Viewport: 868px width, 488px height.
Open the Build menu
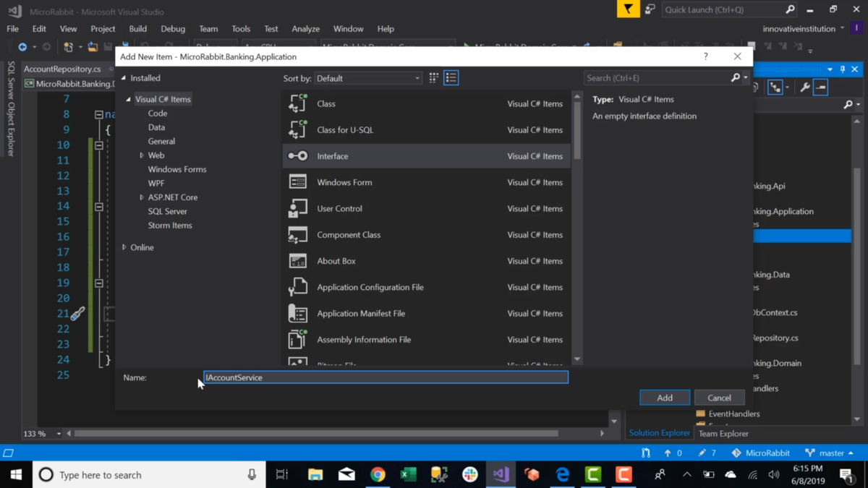coord(138,29)
